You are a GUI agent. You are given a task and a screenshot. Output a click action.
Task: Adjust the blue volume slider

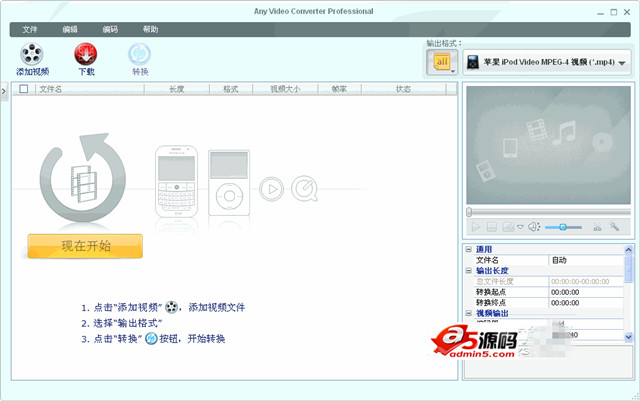[x=563, y=227]
